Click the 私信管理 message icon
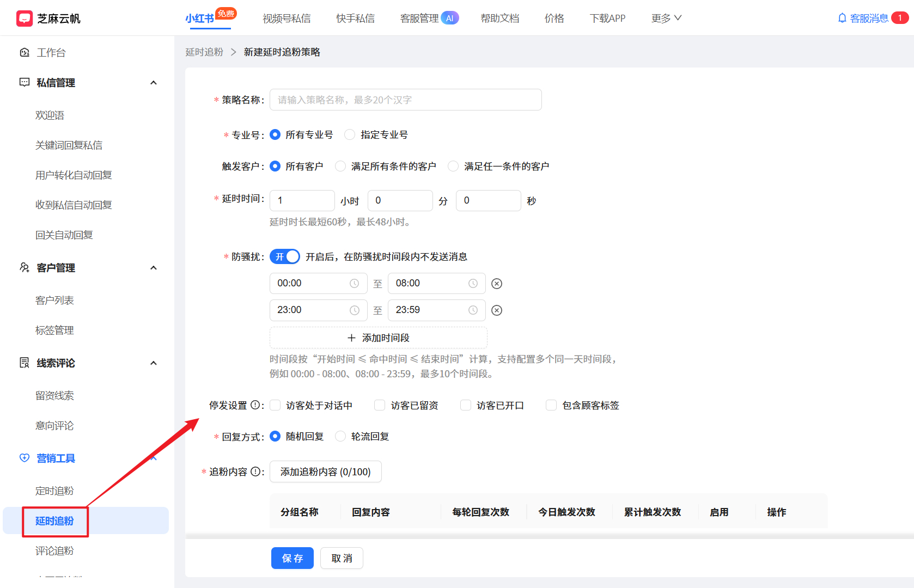Image resolution: width=914 pixels, height=588 pixels. [x=25, y=82]
